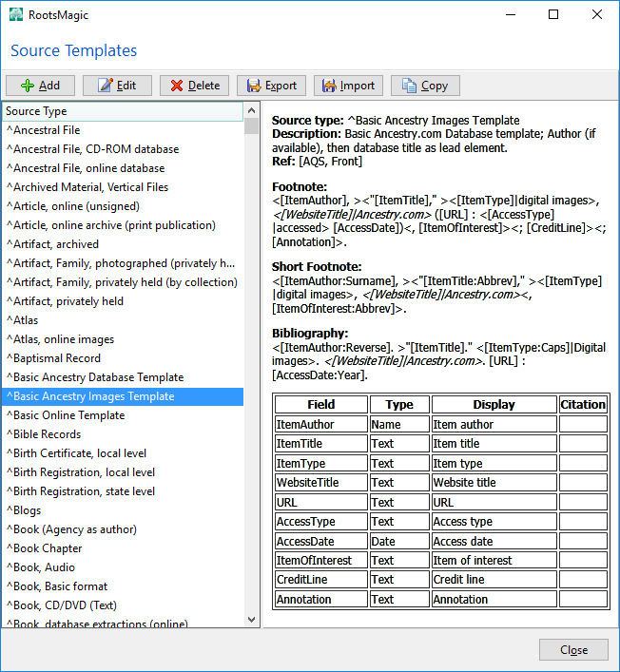
Task: Click the CreditLine field cell
Action: (321, 579)
